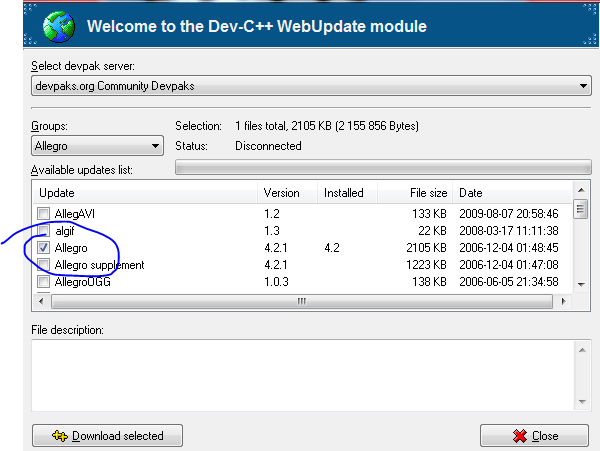
Task: Click the updates list scroll up arrow
Action: [581, 190]
